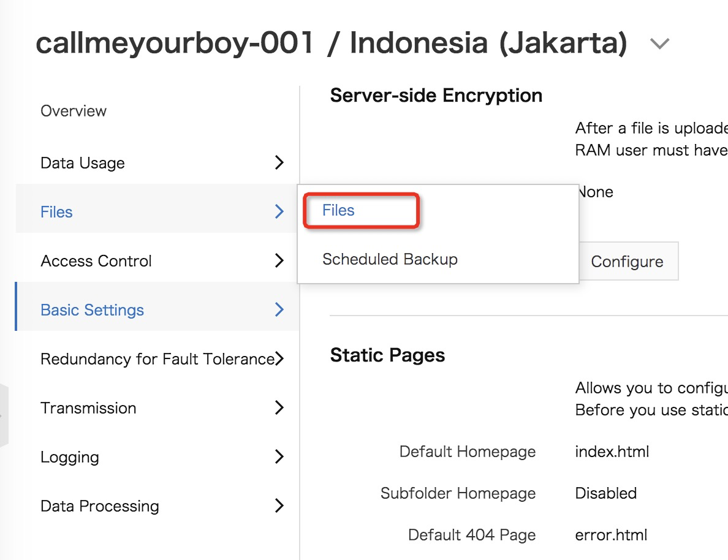Select Files in the submenu popup
The image size is (728, 560).
point(339,211)
